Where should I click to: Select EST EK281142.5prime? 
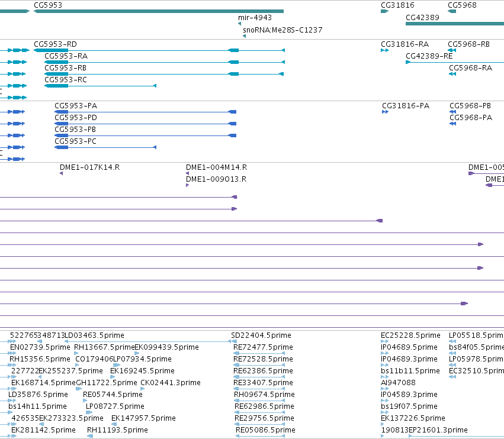click(x=43, y=430)
